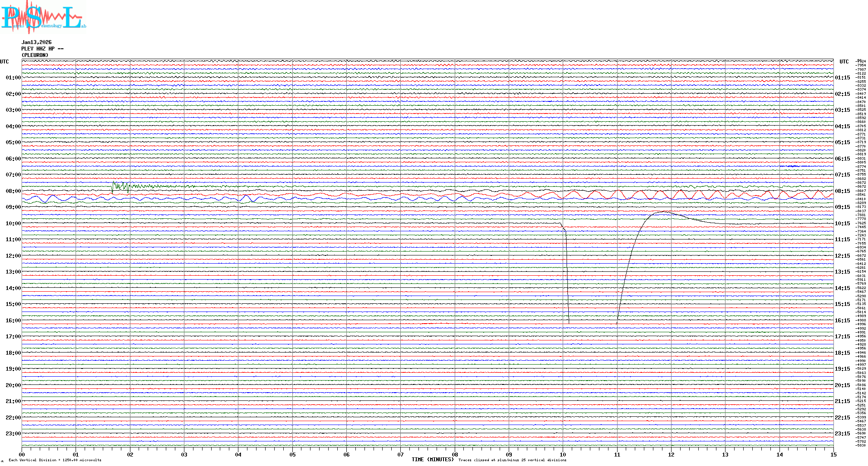Click the TIME (MINUTES) axis title
This screenshot has height=466, width=868.
[x=432, y=460]
